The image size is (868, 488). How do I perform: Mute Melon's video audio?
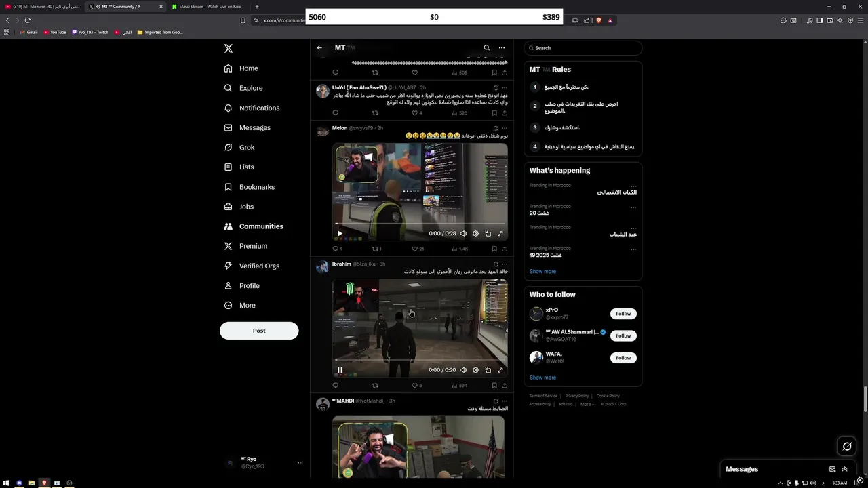click(463, 234)
